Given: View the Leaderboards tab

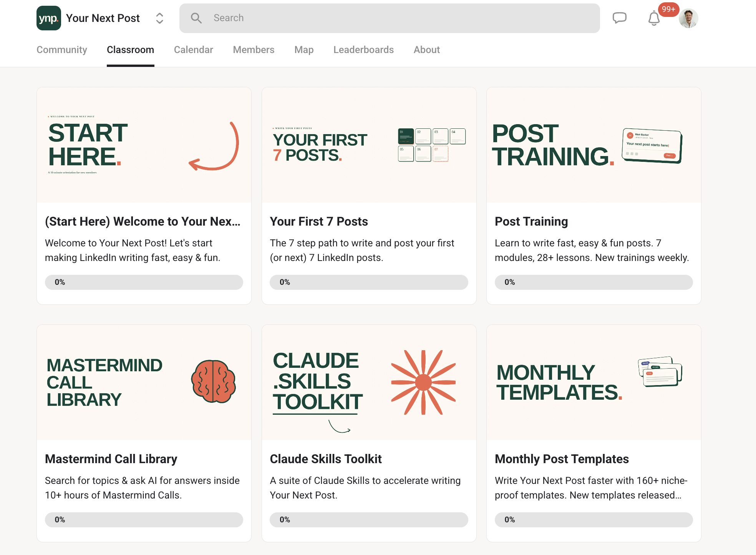Looking at the screenshot, I should click(x=363, y=50).
